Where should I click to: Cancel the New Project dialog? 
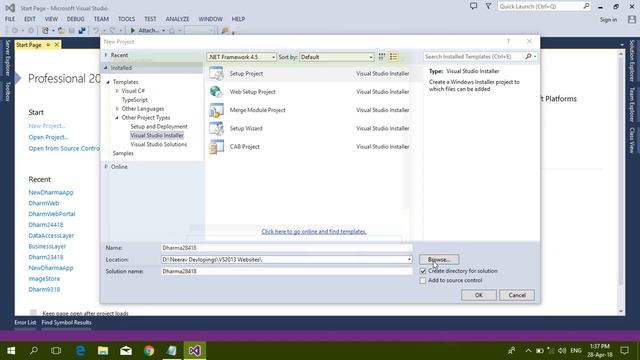[517, 295]
